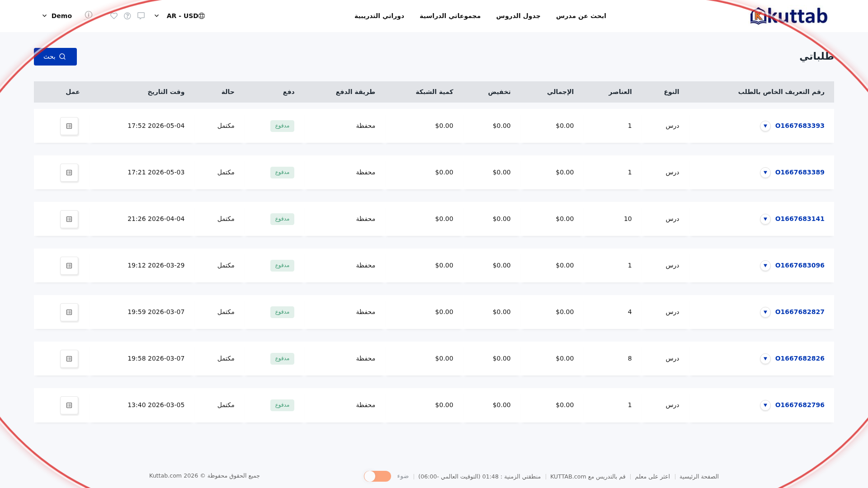Open دوراتي التدريبية menu item
This screenshot has width=868, height=488.
click(x=379, y=16)
